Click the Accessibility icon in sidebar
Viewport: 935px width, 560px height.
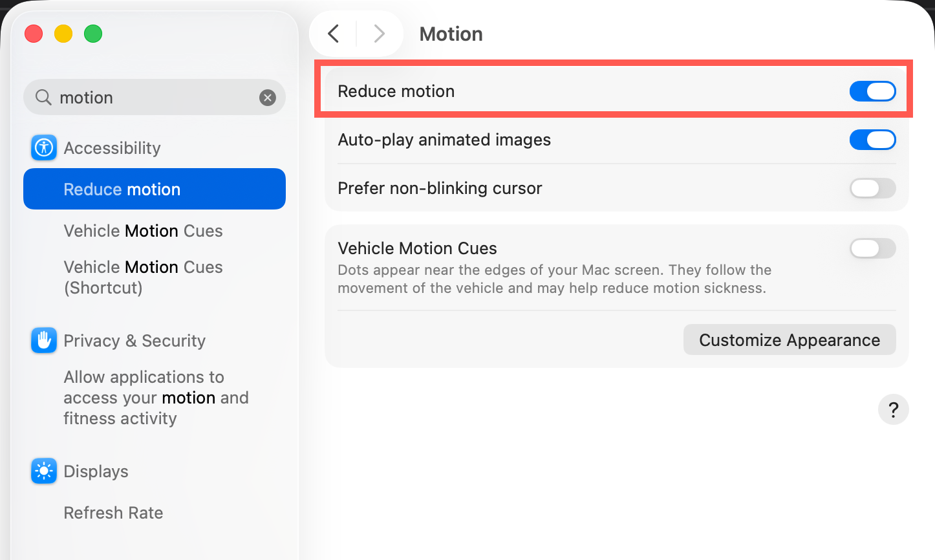click(x=44, y=148)
